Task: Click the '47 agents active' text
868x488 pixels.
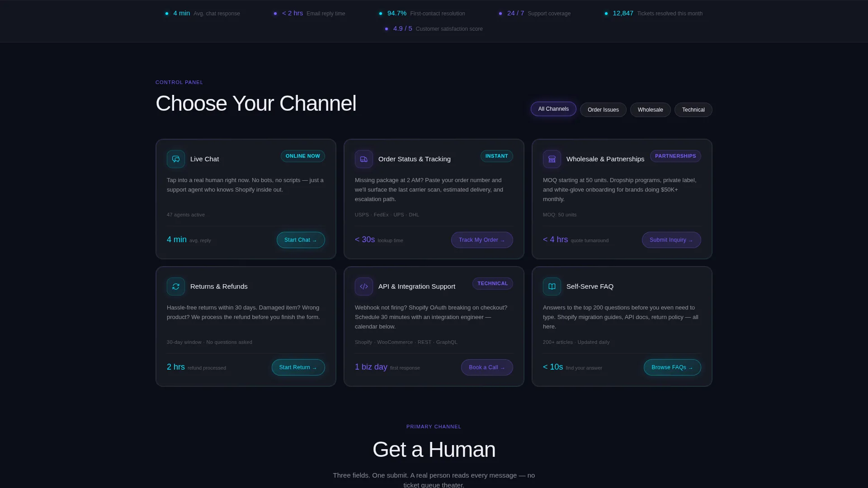Action: (x=186, y=215)
